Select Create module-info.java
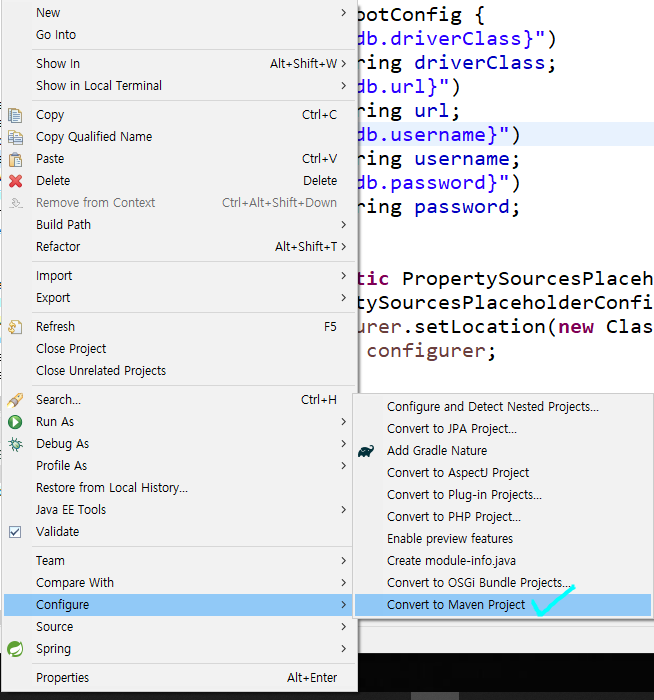Viewport: 654px width, 700px height. 503,561
